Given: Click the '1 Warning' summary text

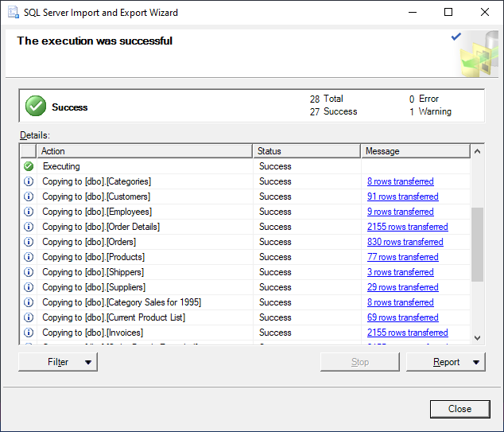Looking at the screenshot, I should [x=430, y=111].
